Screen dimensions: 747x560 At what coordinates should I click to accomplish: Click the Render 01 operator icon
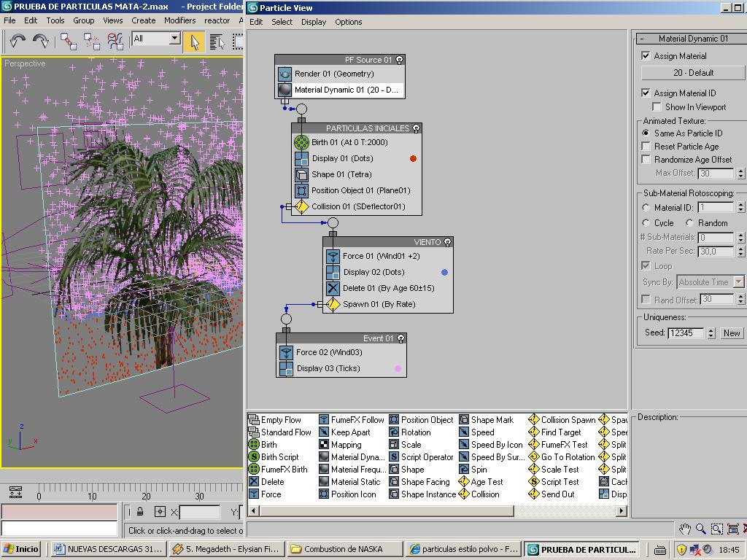(x=285, y=74)
